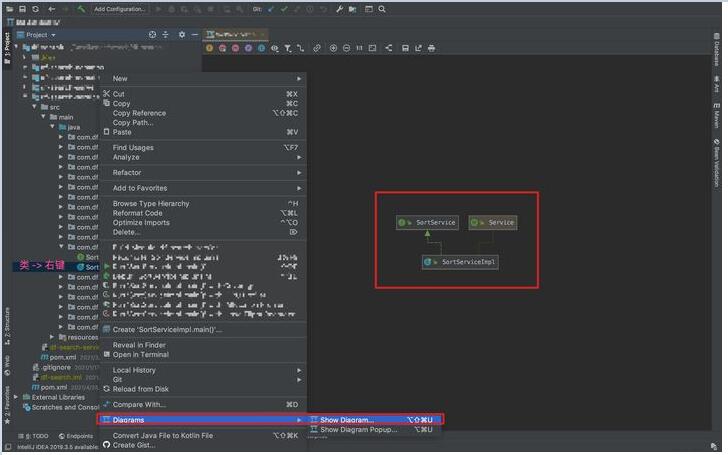The width and height of the screenshot is (728, 455).
Task: Open the New submenu in context menu
Action: coord(203,78)
